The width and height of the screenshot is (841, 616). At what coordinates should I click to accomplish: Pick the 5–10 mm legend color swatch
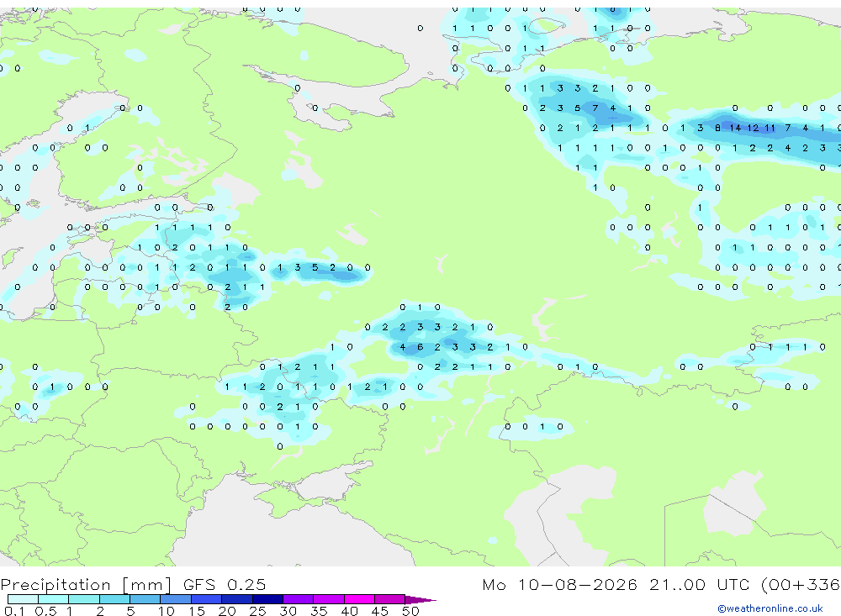tap(145, 599)
